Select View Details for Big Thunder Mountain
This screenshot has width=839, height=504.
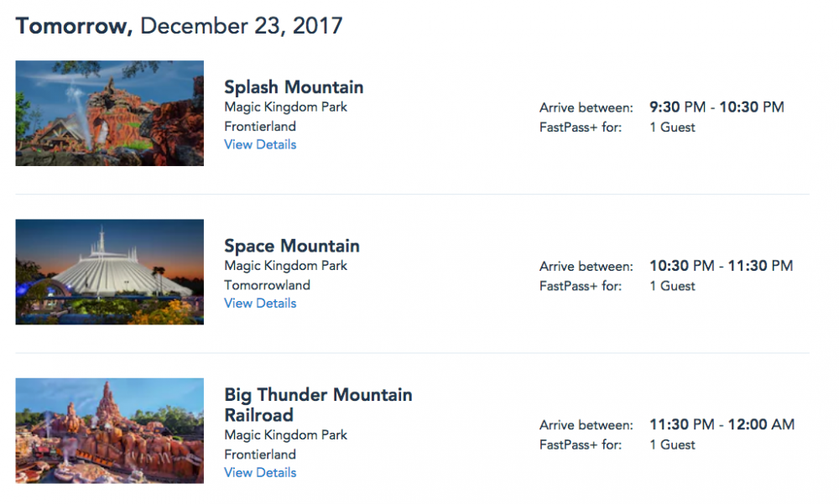coord(260,473)
